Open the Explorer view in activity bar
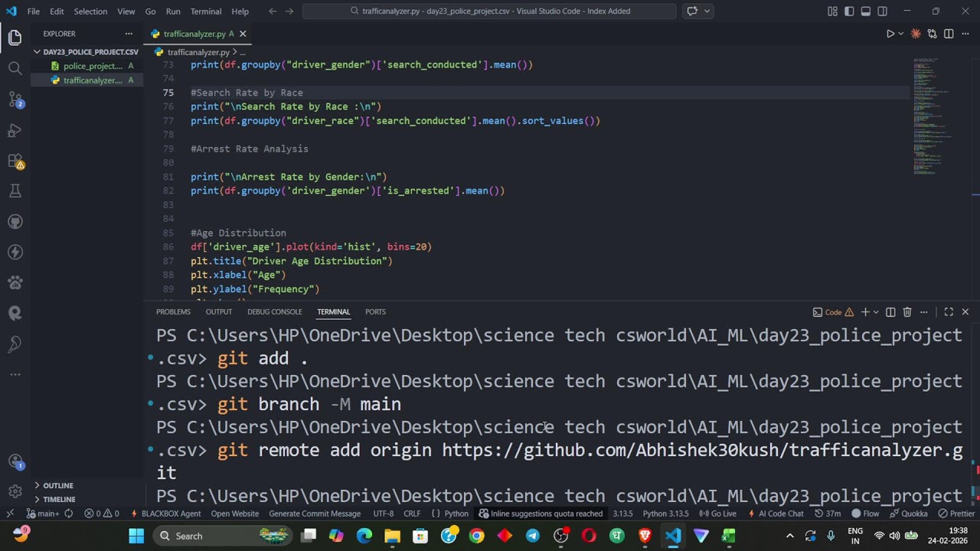Viewport: 980px width, 551px height. tap(15, 37)
